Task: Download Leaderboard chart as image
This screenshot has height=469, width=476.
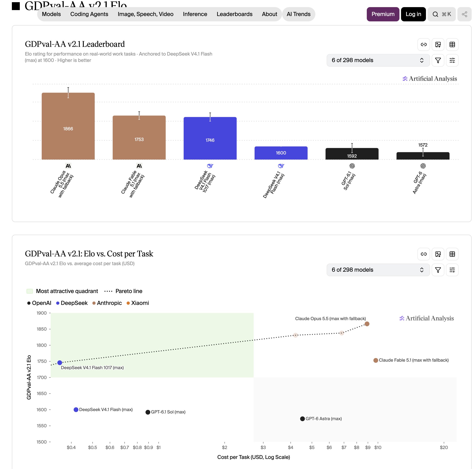Action: pos(438,44)
